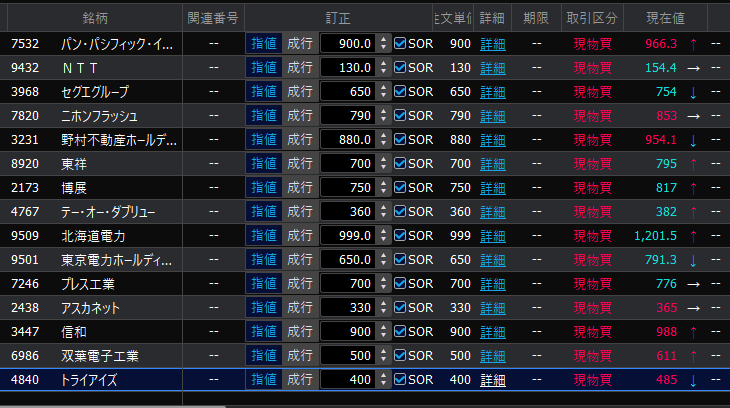This screenshot has width=730, height=408.
Task: Choose 成行 for the アスカネット order
Action: point(299,308)
